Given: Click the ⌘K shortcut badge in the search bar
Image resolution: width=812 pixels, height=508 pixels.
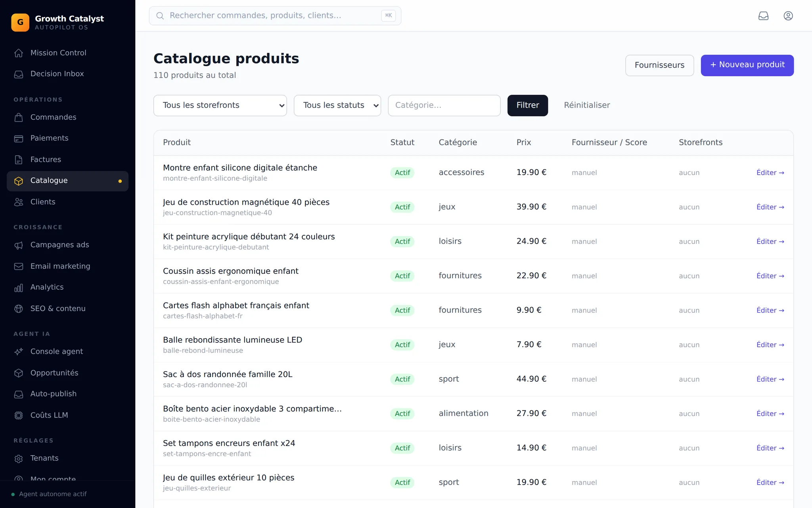Looking at the screenshot, I should click(388, 16).
